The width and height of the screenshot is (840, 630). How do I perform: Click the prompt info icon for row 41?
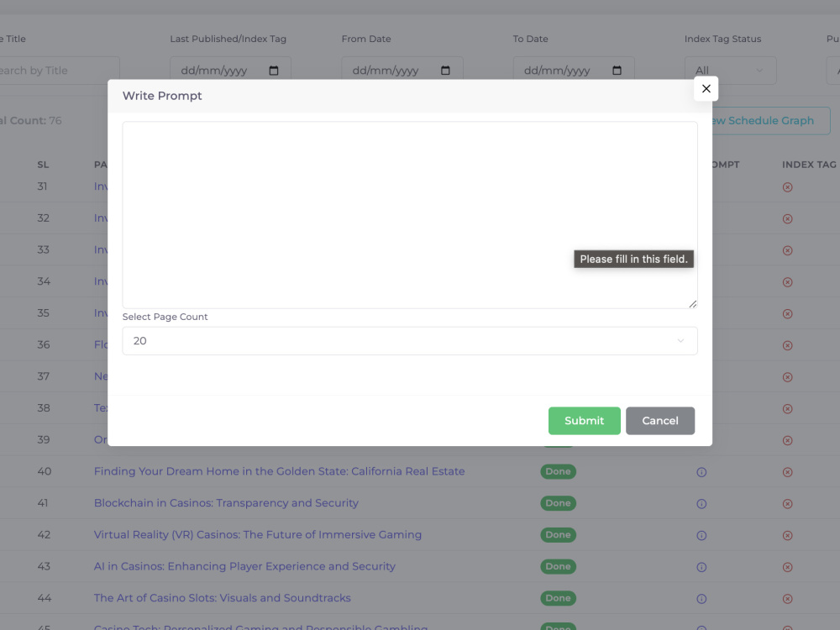click(x=701, y=503)
